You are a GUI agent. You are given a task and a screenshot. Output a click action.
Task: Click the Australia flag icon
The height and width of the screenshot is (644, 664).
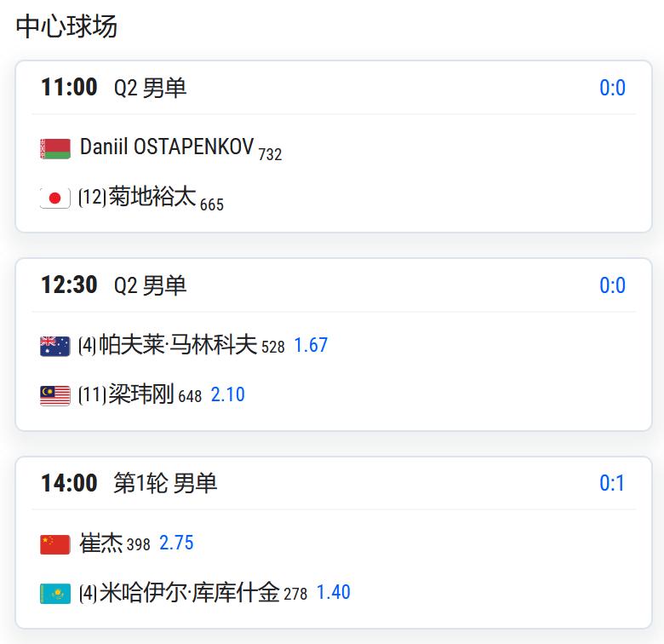pyautogui.click(x=55, y=346)
